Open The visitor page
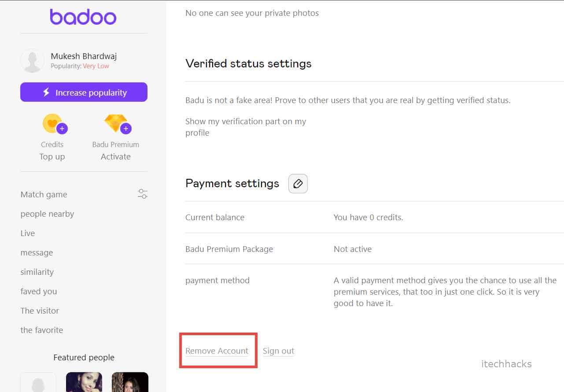The width and height of the screenshot is (564, 392). coord(40,311)
